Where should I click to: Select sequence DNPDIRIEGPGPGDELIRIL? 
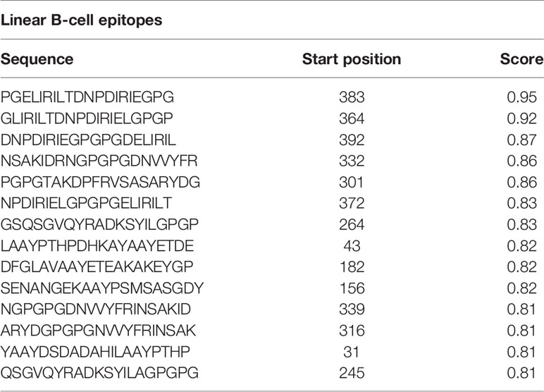(x=89, y=140)
